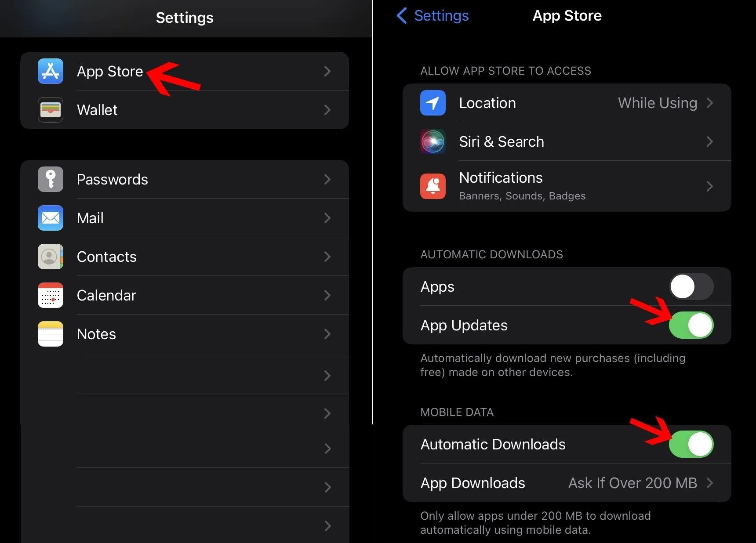Open Notes settings label
Image resolution: width=756 pixels, height=543 pixels.
[96, 334]
